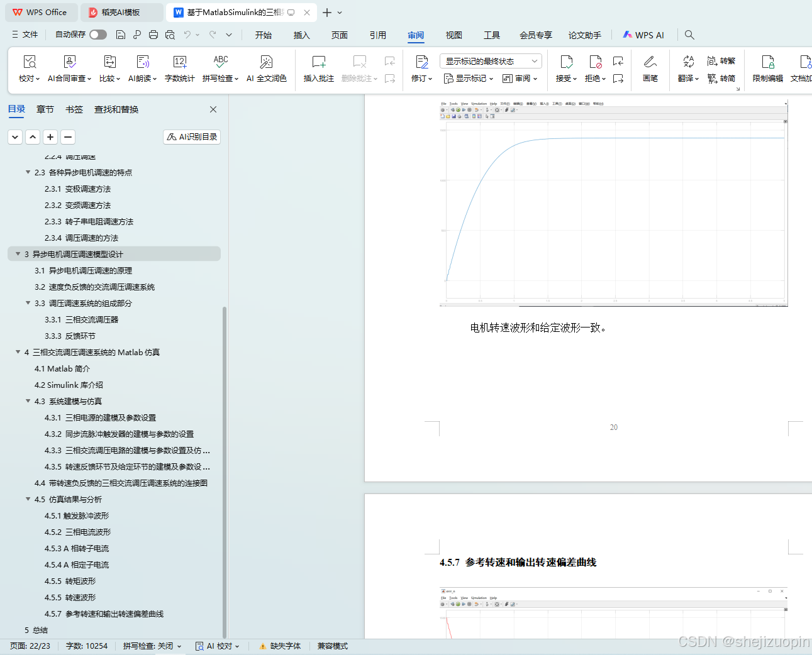Jump to outline entry 5 总结

pos(36,630)
